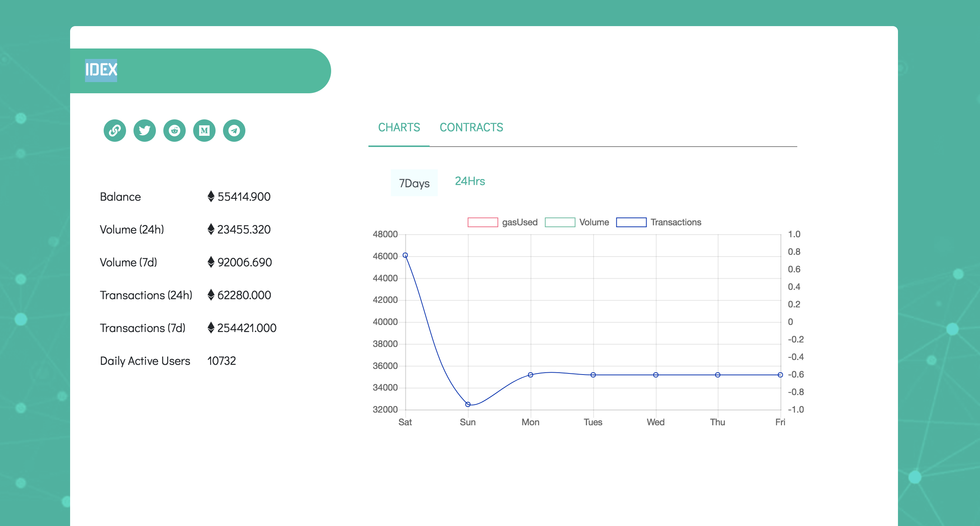Select the Saturday data point on the chart
Image resolution: width=980 pixels, height=526 pixels.
click(405, 255)
